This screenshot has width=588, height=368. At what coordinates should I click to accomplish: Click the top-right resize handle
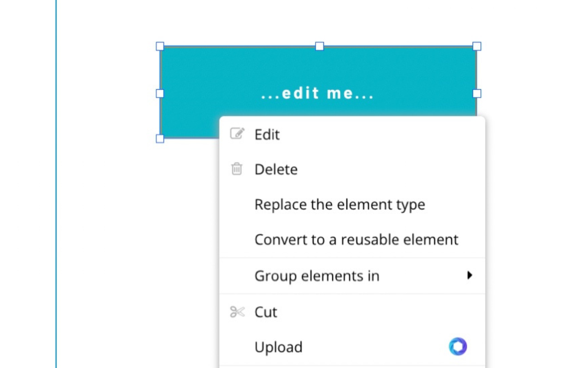477,46
